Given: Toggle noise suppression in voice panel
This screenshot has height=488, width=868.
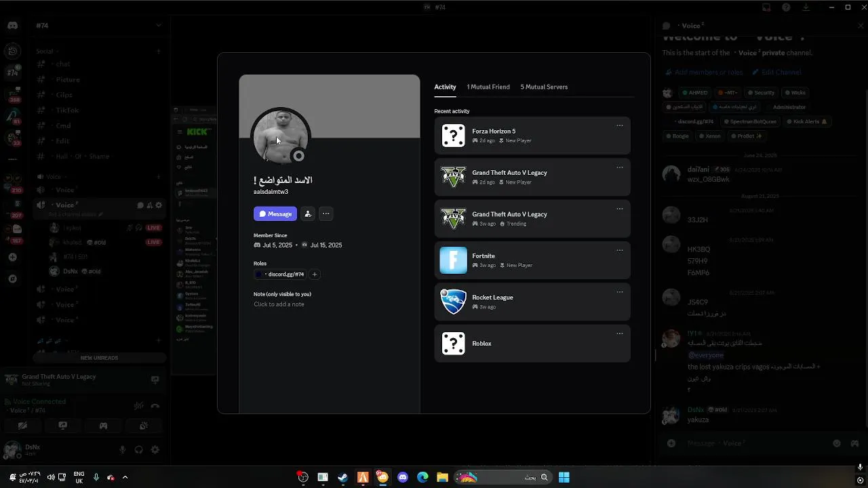Looking at the screenshot, I should [x=138, y=406].
